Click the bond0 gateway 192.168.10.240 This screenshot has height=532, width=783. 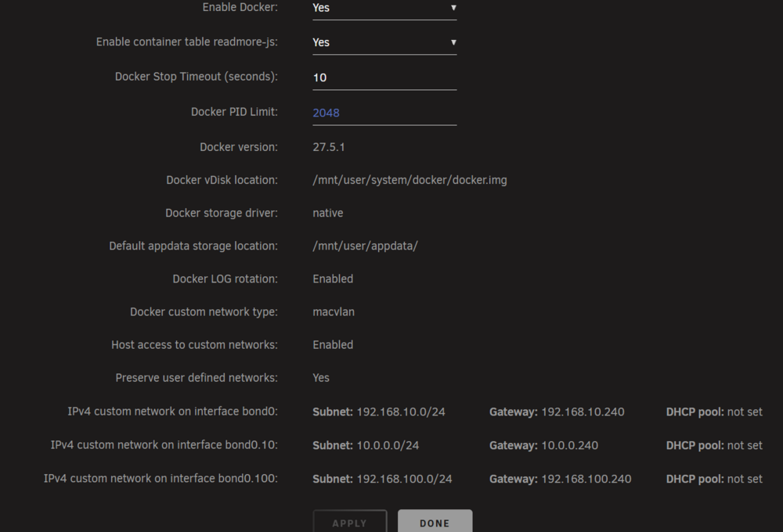pyautogui.click(x=583, y=412)
